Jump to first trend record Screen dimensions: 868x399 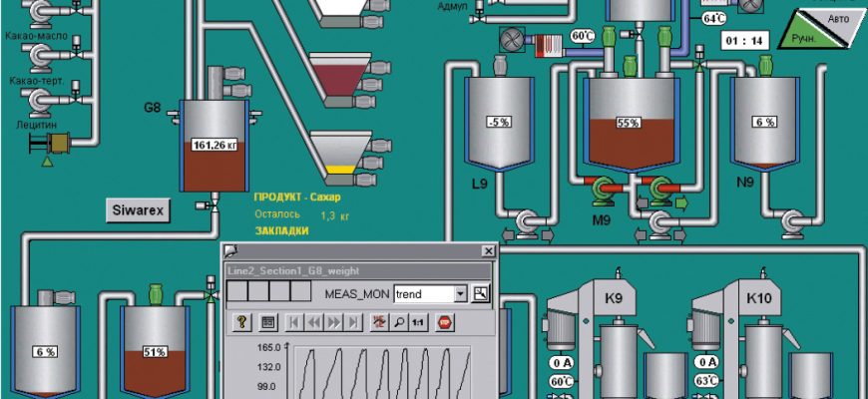tap(294, 321)
